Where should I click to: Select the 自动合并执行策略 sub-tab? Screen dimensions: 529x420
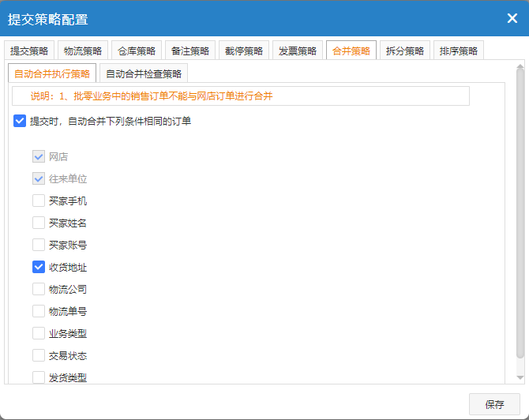(x=52, y=73)
